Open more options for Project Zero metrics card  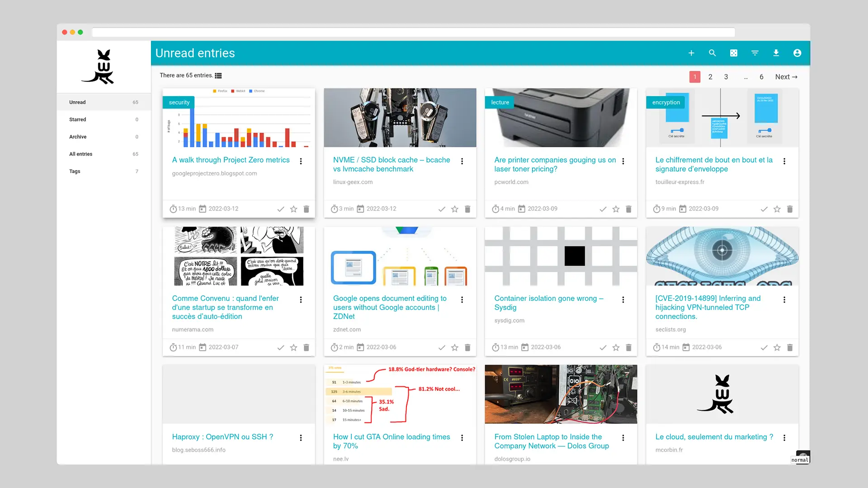(301, 161)
